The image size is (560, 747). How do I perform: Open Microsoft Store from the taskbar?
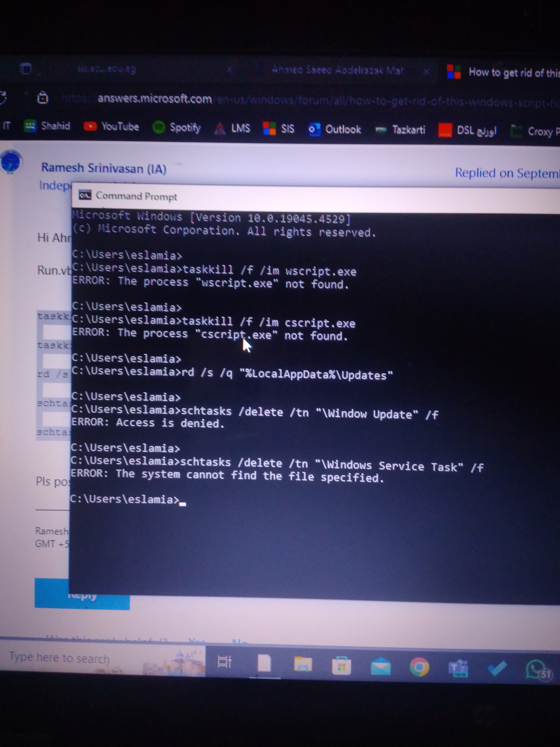[x=341, y=666]
